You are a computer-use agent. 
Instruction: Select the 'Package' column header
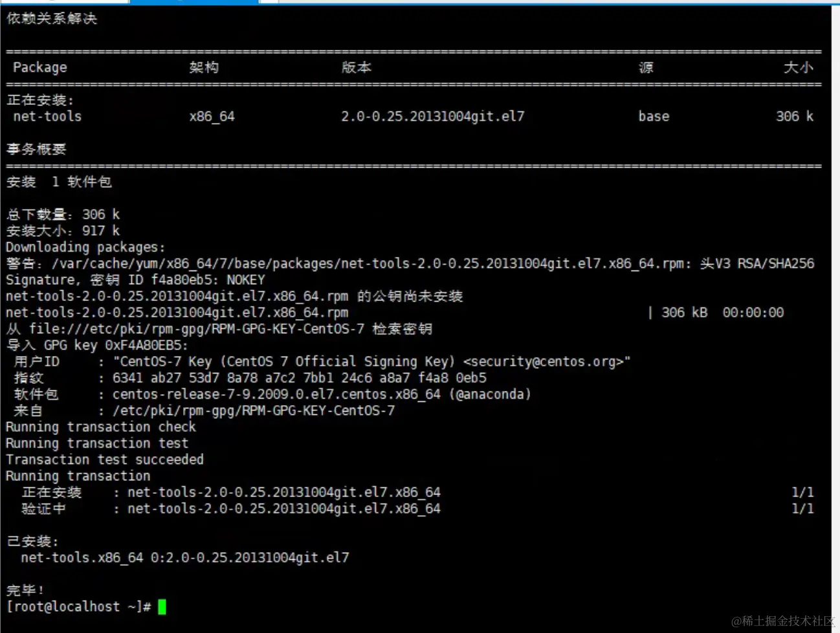40,67
